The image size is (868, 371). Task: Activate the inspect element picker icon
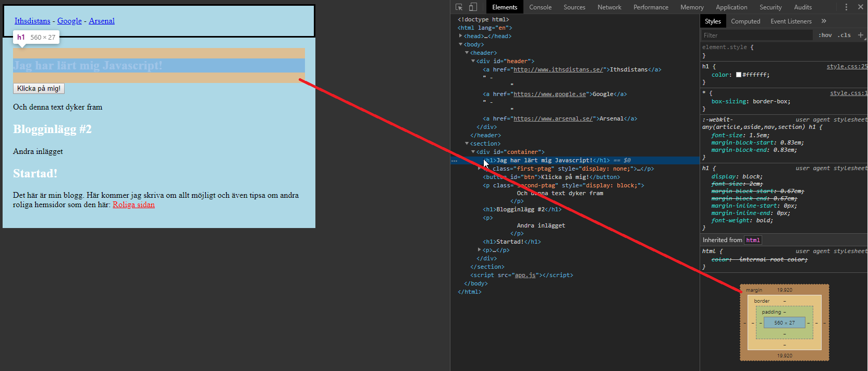click(x=459, y=7)
